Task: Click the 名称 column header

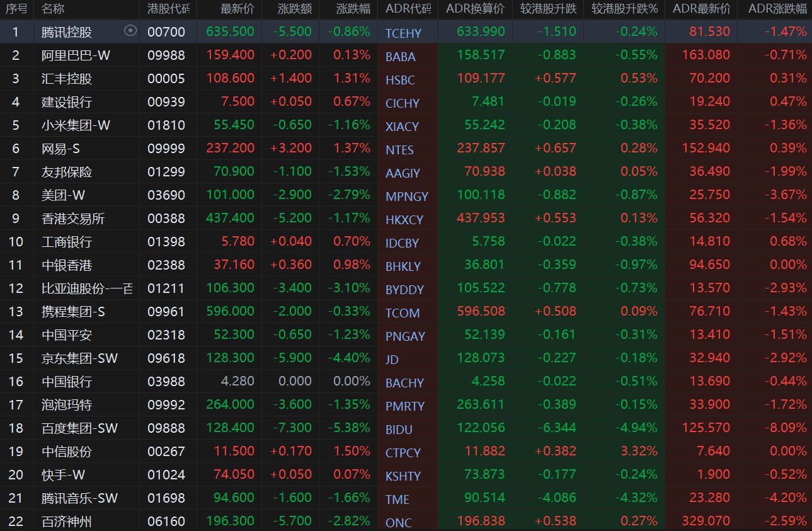Action: 53,9
